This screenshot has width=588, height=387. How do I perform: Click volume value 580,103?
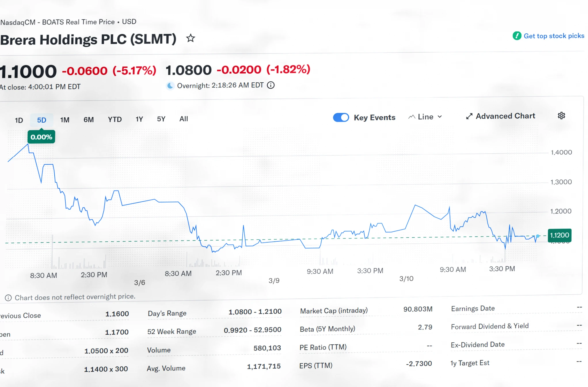point(267,348)
